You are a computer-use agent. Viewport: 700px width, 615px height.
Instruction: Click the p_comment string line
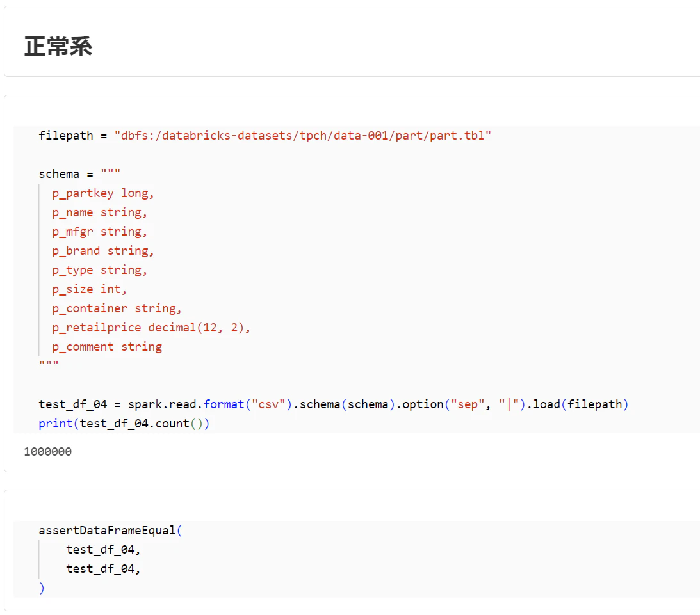[107, 347]
